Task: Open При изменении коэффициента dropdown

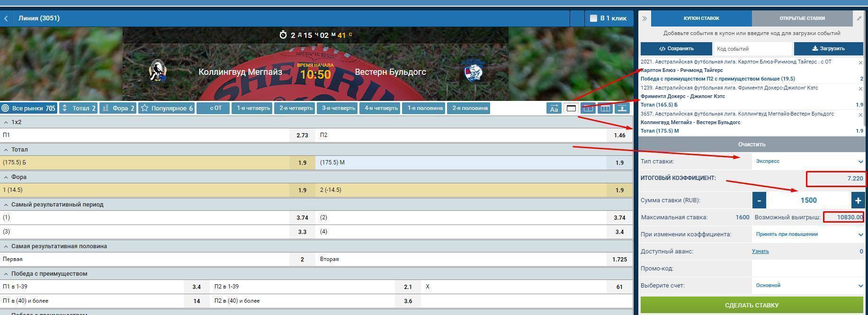Action: (809, 234)
